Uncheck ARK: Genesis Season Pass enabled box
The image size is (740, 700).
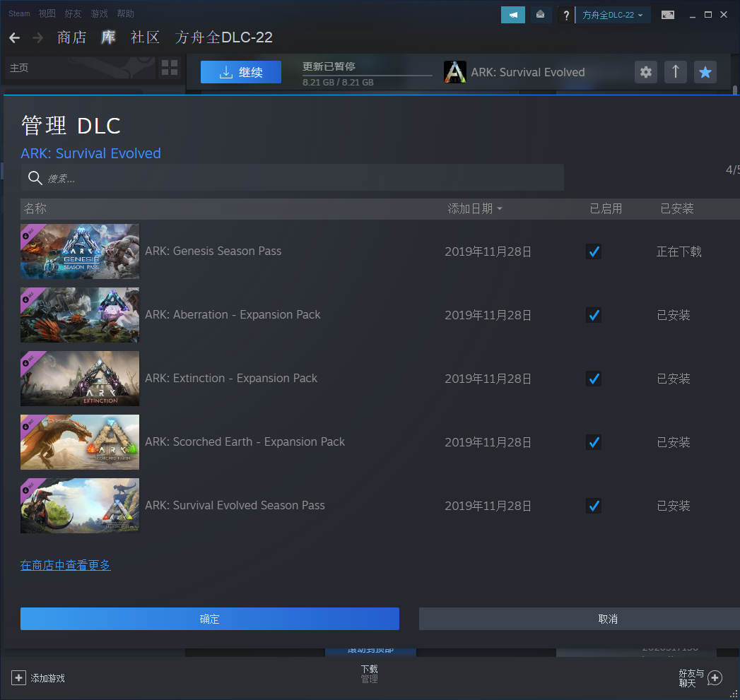click(593, 251)
